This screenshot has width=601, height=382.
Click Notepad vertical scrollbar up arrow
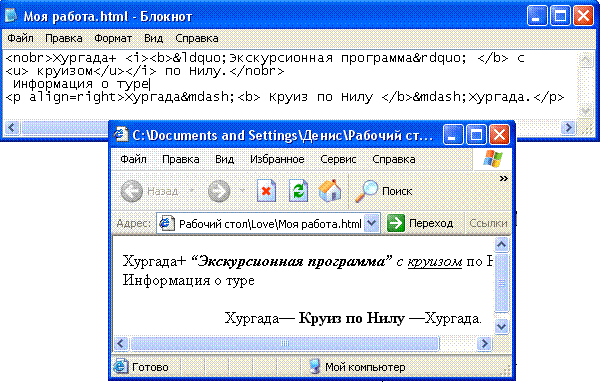coord(585,60)
